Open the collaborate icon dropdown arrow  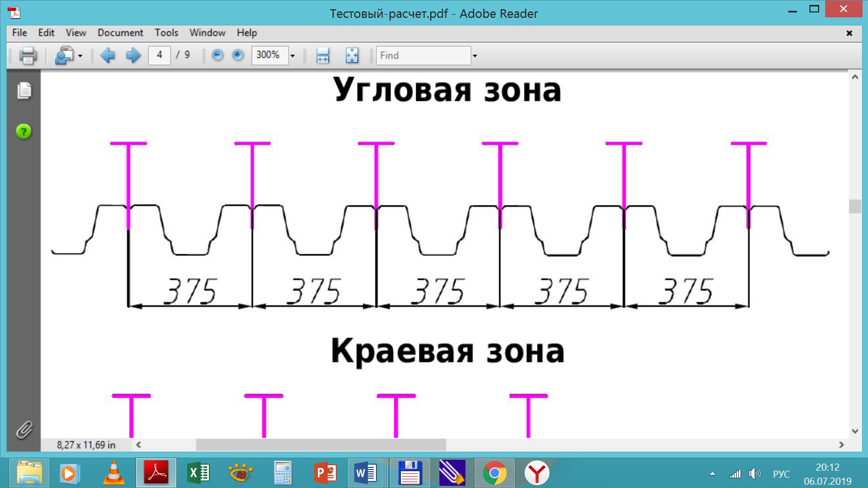coord(80,56)
